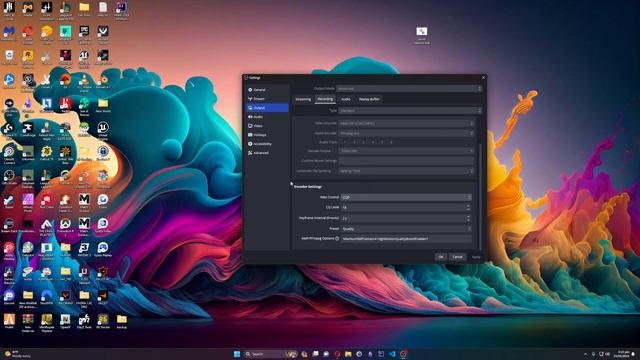Click the Cancel button in Settings

(458, 257)
